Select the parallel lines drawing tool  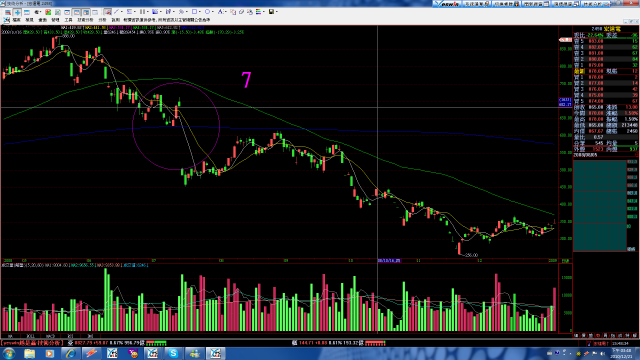point(129,12)
